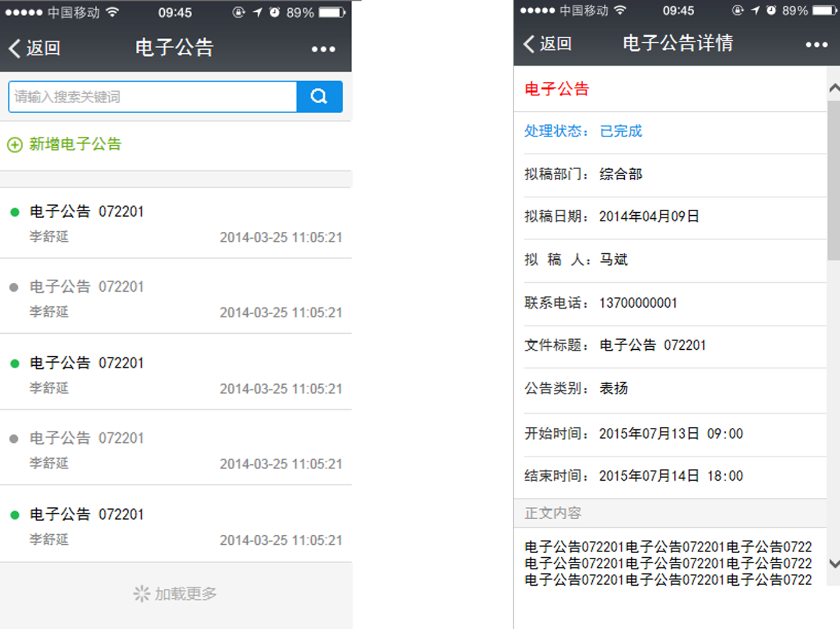Open the three-dot menu on 电子公告 list screen
The image size is (840, 629).
(324, 49)
